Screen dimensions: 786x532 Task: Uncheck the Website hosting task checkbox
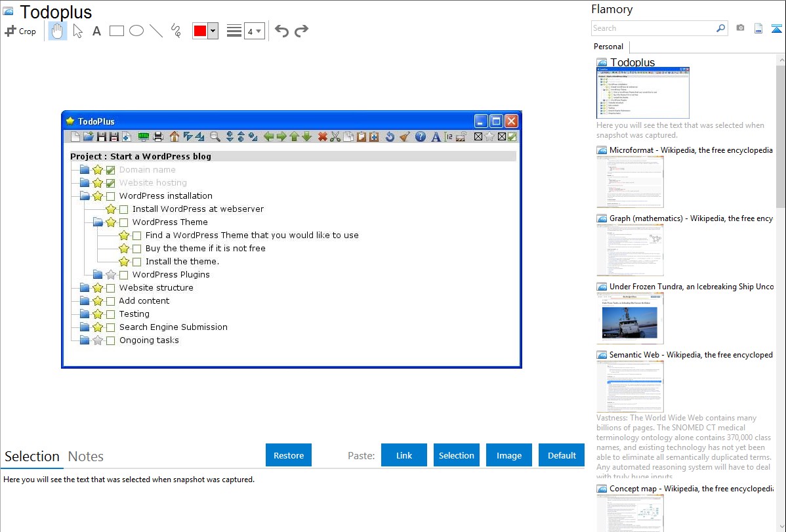coord(111,183)
